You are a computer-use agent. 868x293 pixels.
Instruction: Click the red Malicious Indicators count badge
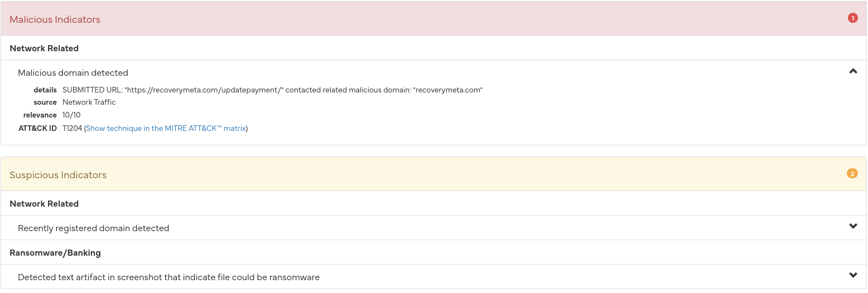coord(852,18)
